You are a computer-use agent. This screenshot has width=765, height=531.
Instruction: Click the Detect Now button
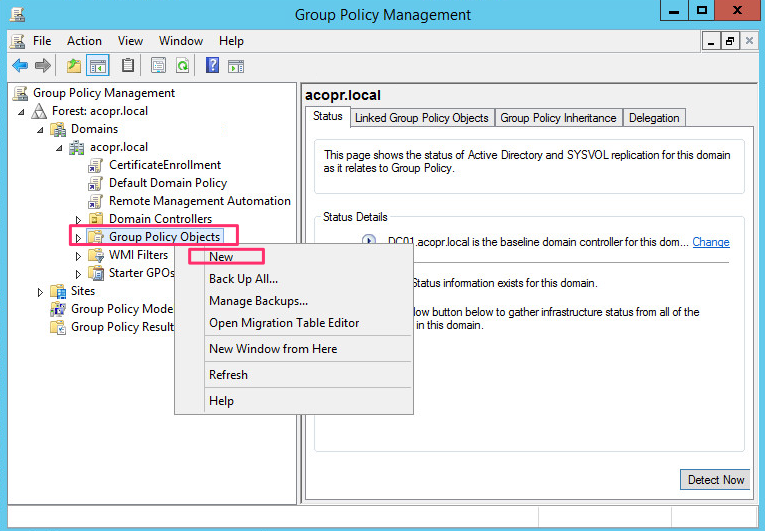coord(715,480)
